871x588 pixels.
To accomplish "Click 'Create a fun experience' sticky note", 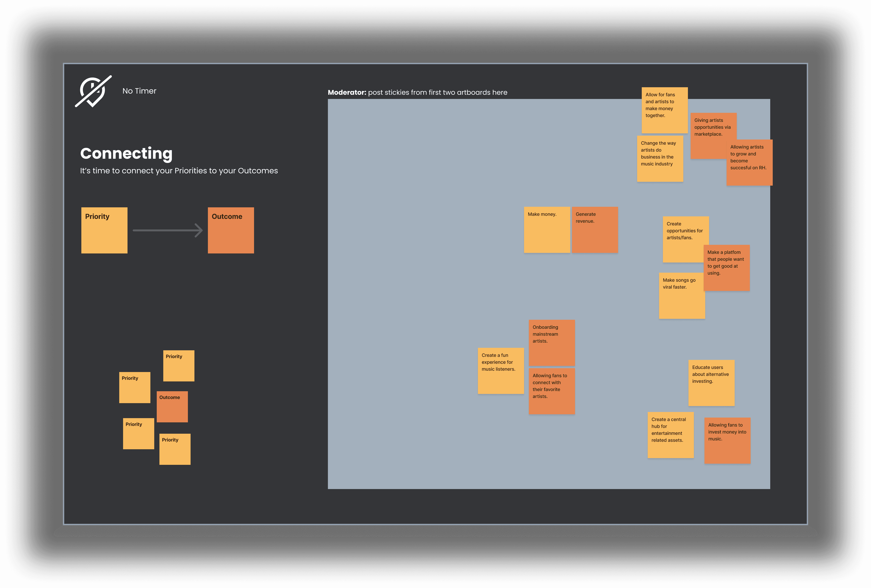I will point(500,371).
